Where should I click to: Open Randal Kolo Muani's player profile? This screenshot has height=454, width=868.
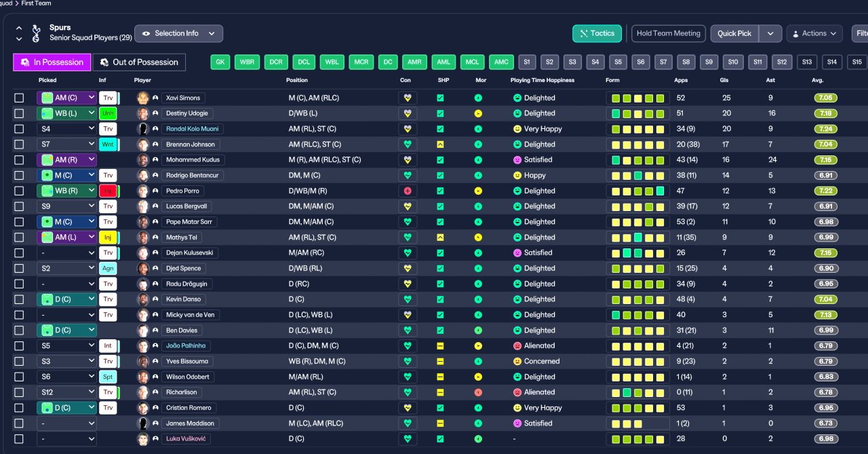pyautogui.click(x=192, y=129)
